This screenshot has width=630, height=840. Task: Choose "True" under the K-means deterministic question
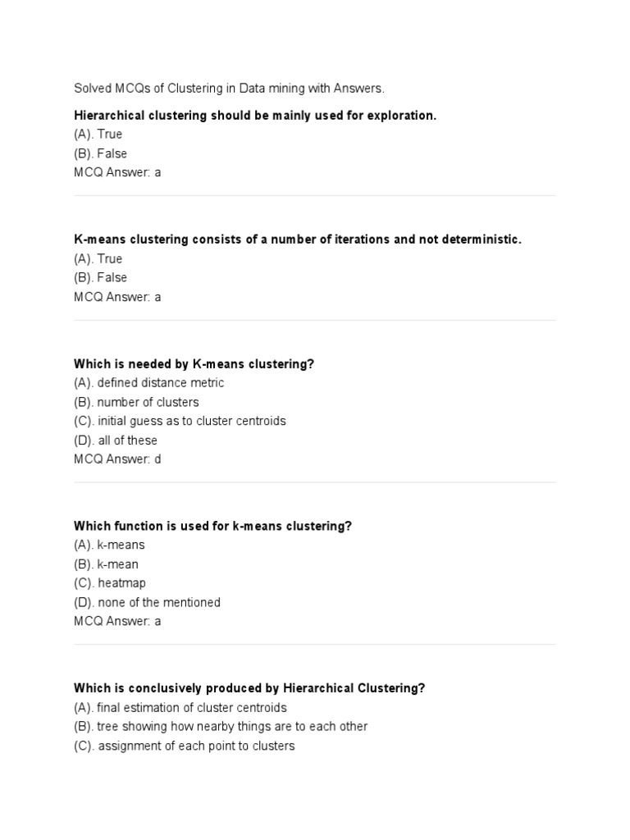[98, 258]
